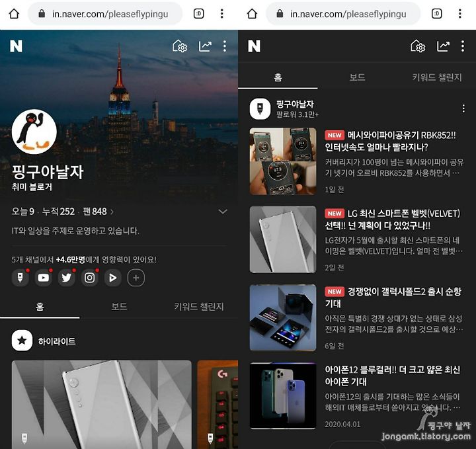This screenshot has height=449, width=476.
Task: Click +4.6만명 influence text
Action: [x=71, y=260]
